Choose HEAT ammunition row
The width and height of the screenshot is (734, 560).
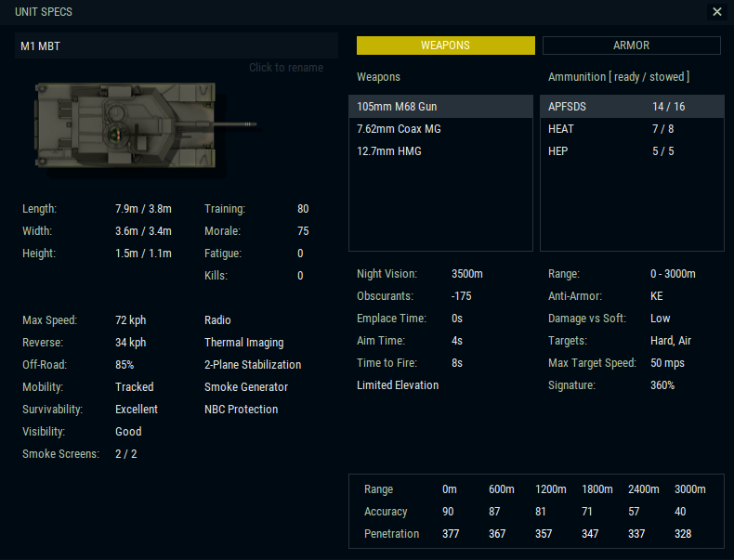point(632,129)
